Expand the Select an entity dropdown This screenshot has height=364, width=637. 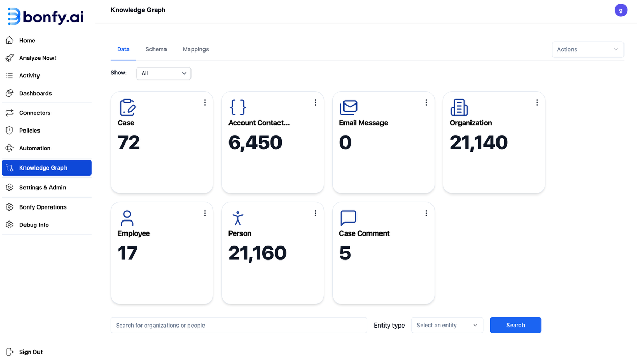[447, 325]
